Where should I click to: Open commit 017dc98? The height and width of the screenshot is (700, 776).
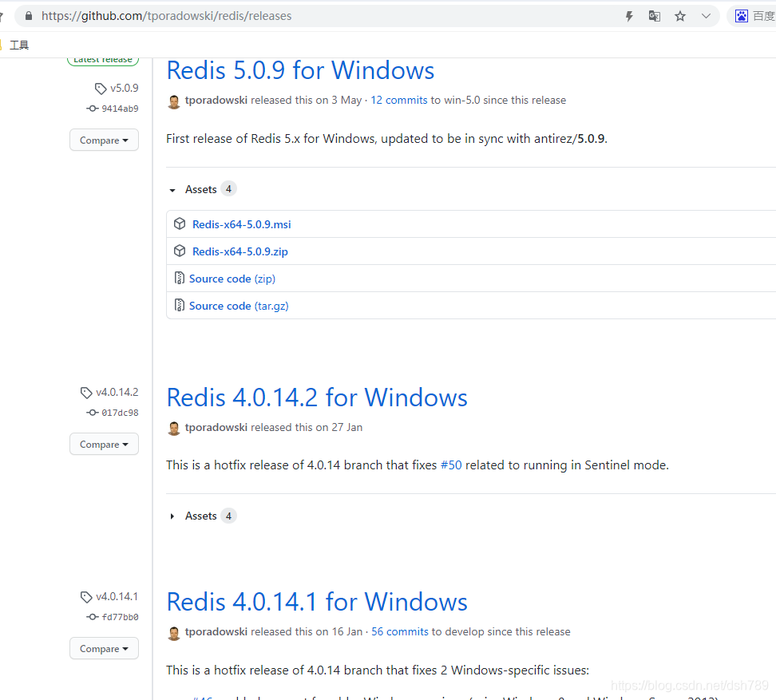120,413
